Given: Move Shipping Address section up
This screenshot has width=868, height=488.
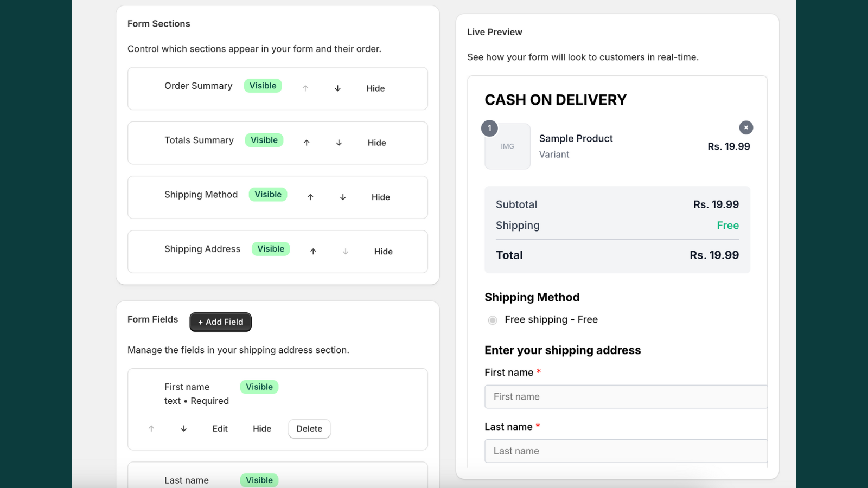Looking at the screenshot, I should [313, 252].
